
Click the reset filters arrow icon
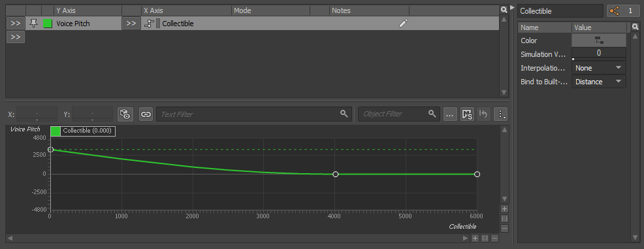click(483, 114)
